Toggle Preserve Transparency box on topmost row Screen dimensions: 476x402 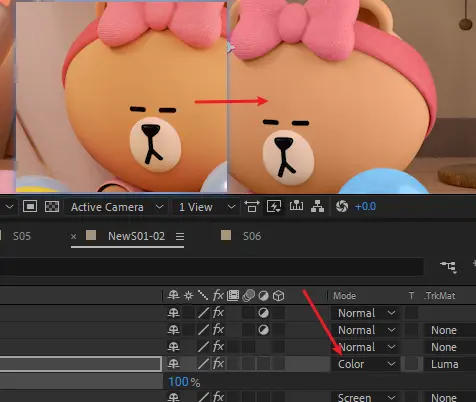(x=411, y=313)
